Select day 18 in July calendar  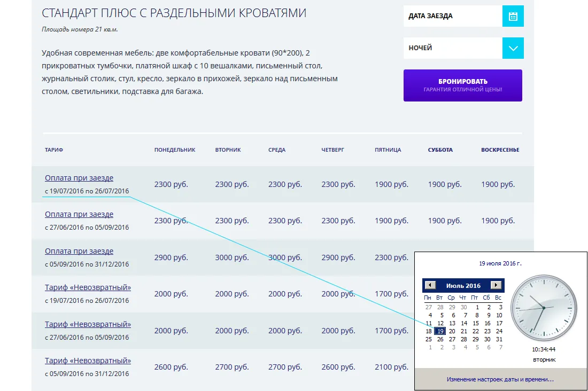click(429, 331)
